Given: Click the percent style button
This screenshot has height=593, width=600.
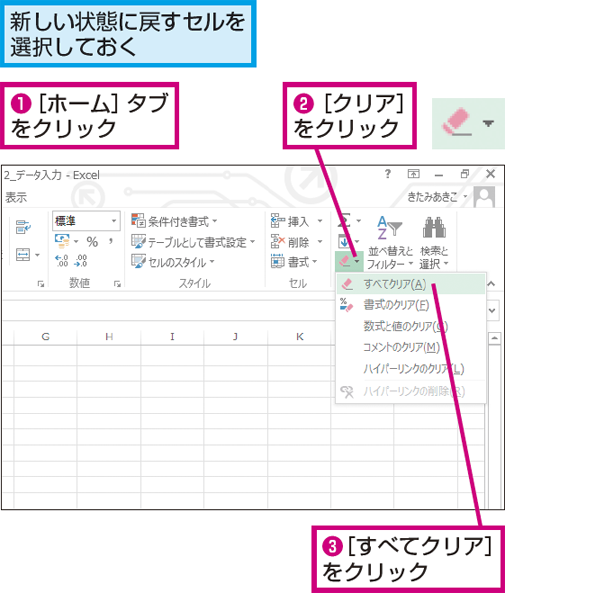Looking at the screenshot, I should 91,241.
